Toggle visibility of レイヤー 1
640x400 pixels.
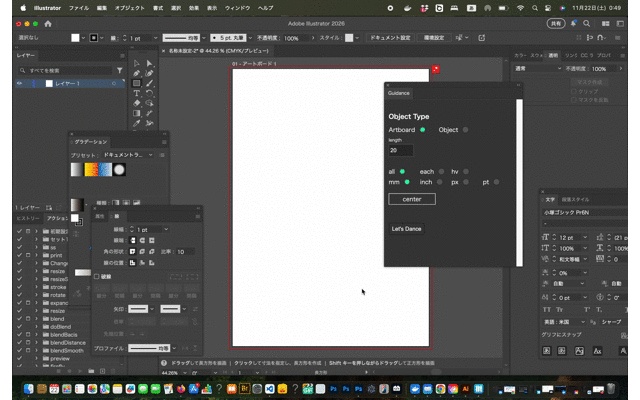(19, 83)
